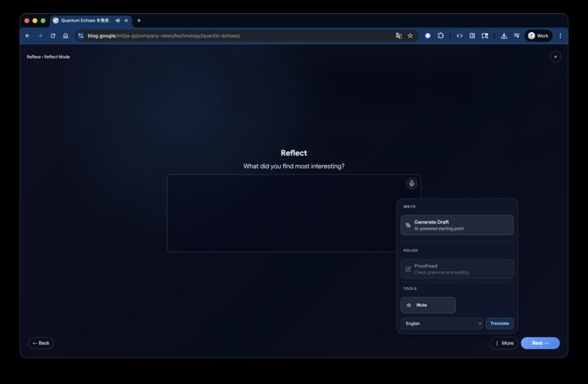Bookmark this page with the star icon
This screenshot has width=588, height=384.
point(410,36)
